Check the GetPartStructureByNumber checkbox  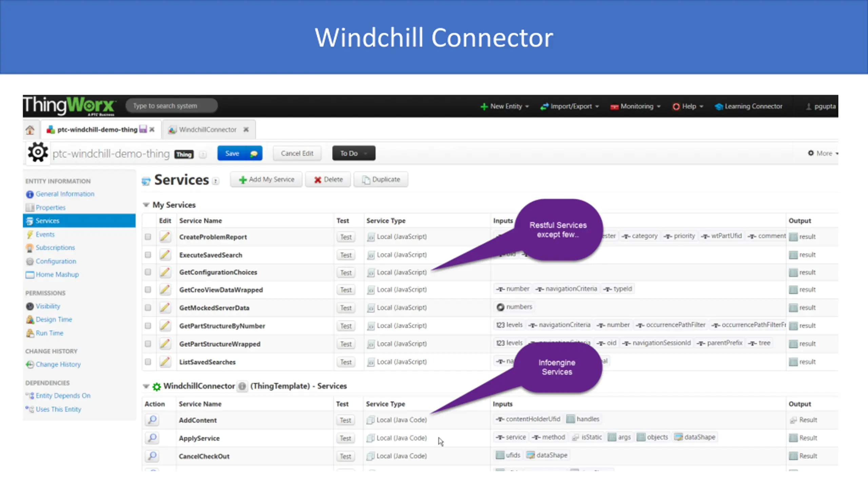click(x=148, y=326)
